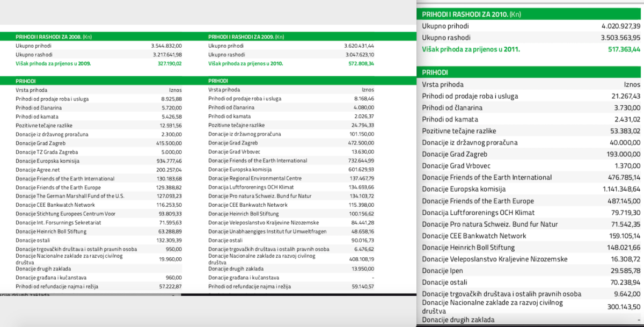Select Grad Zagreb donation 415.500,00
Image resolution: width=644 pixels, height=327 pixels.
point(170,143)
